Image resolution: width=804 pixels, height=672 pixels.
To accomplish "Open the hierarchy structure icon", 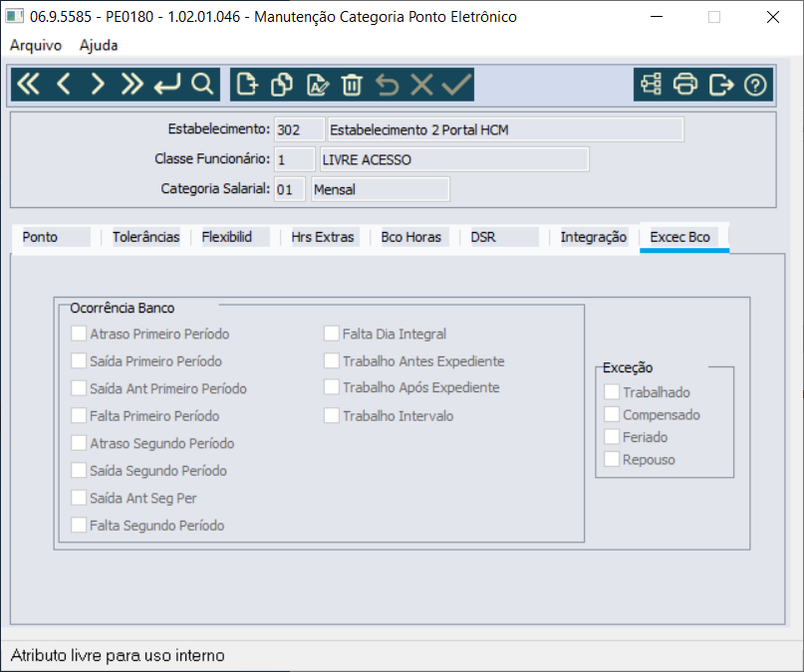I will point(652,84).
